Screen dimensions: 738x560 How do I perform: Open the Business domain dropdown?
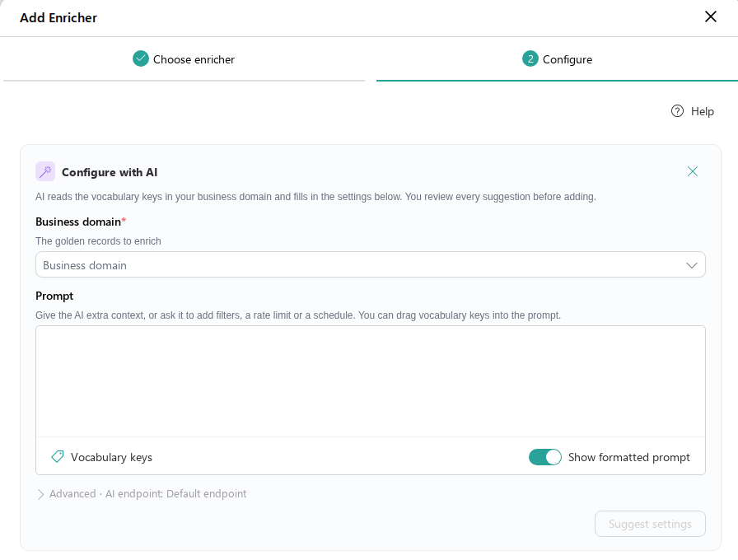click(x=370, y=265)
